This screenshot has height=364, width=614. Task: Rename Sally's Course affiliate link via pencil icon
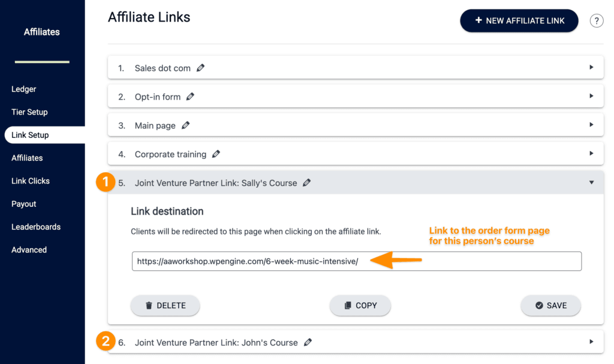[306, 182]
